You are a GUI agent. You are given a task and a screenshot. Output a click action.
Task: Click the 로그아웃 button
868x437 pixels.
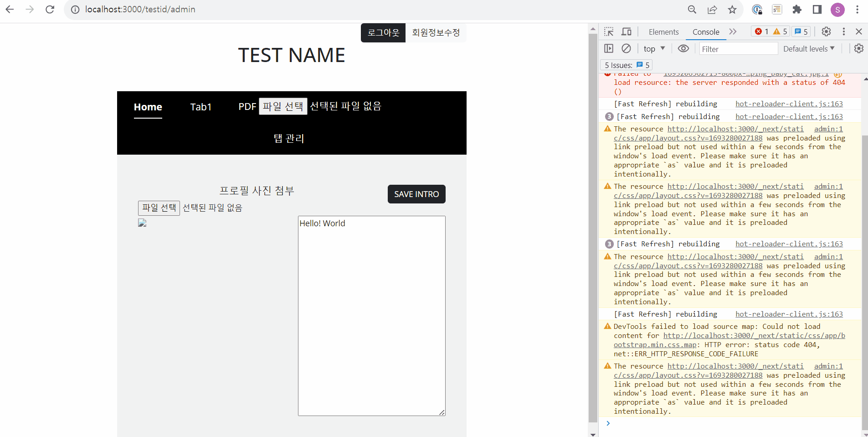[383, 33]
